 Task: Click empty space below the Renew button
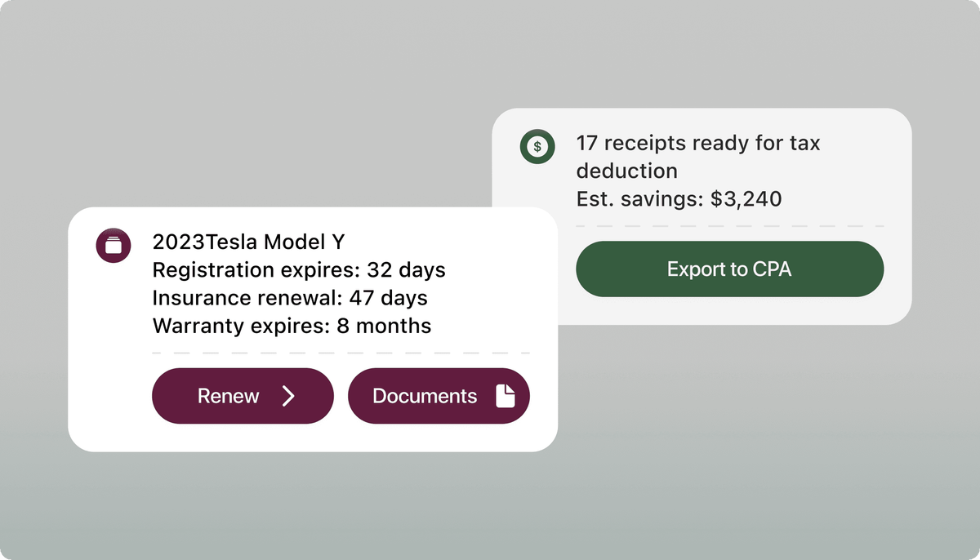243,438
